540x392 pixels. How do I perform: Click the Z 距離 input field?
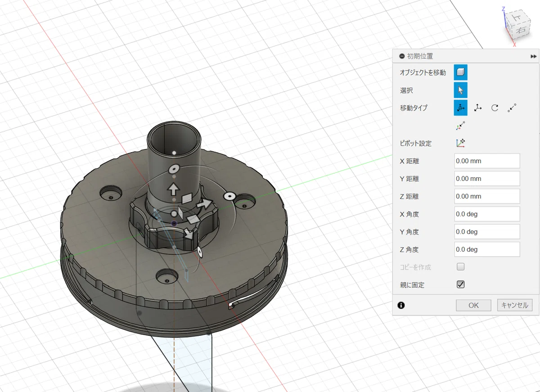point(487,196)
